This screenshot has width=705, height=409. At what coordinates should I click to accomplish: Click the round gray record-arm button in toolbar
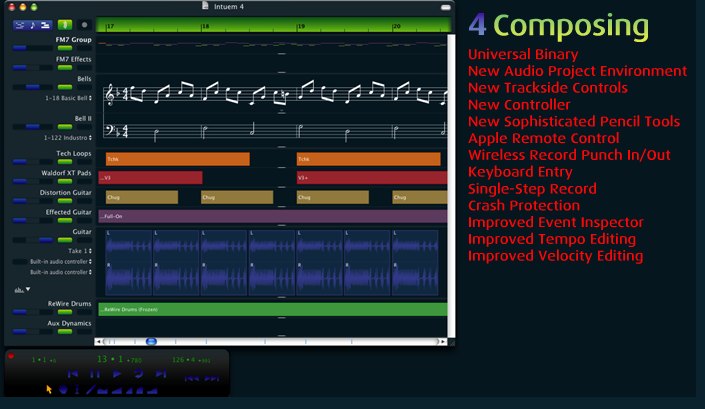pyautogui.click(x=84, y=24)
